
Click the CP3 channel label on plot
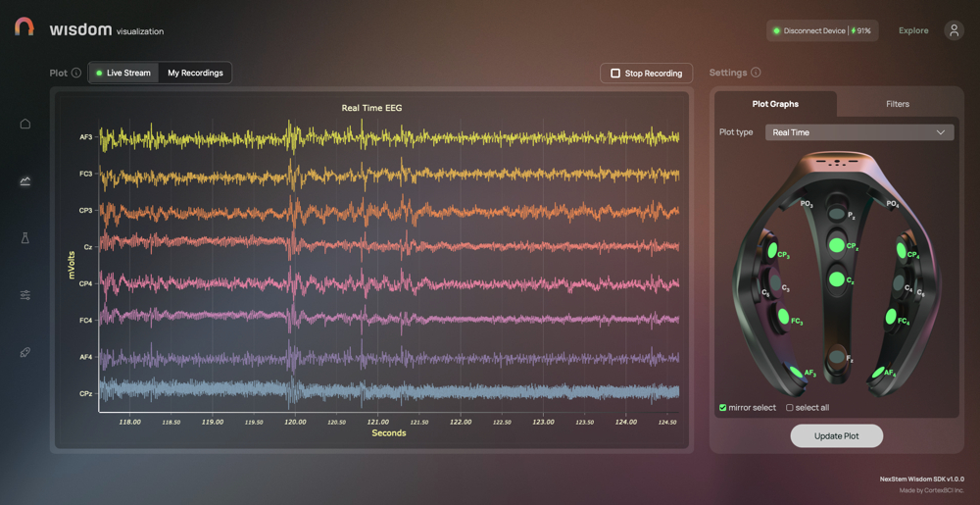[86, 211]
